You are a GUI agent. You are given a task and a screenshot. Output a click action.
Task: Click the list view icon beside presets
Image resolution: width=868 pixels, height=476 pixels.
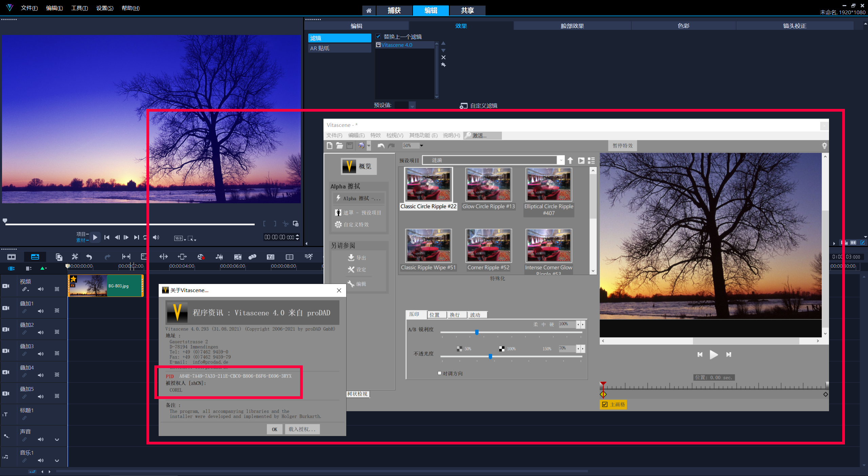[x=591, y=160]
